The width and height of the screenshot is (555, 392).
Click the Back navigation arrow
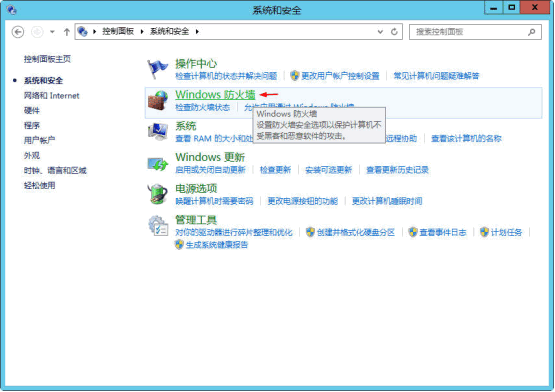pos(18,32)
